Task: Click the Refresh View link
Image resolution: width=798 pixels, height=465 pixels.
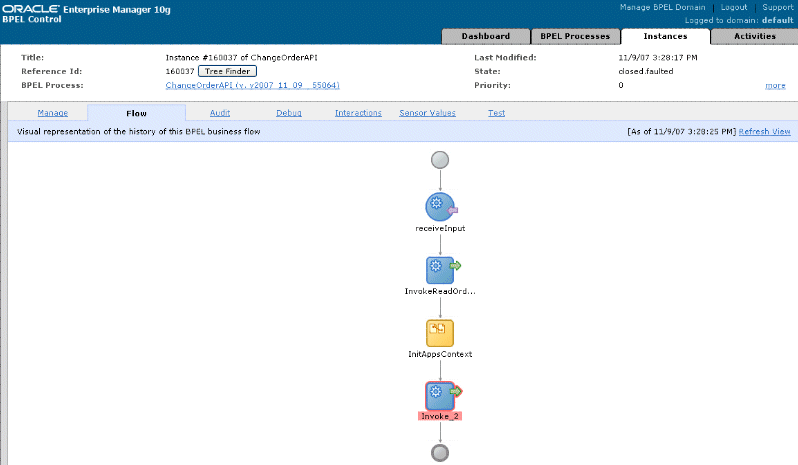Action: tap(764, 131)
